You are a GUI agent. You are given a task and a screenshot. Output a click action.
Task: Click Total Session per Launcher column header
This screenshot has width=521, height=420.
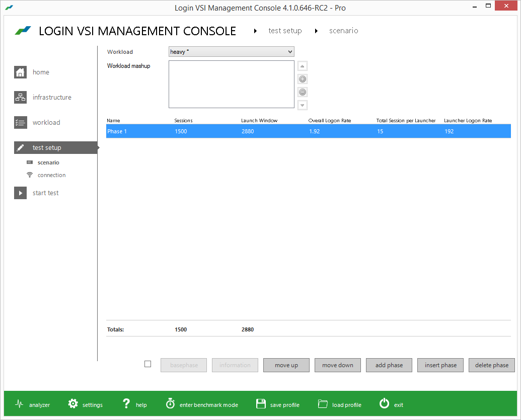click(x=406, y=121)
